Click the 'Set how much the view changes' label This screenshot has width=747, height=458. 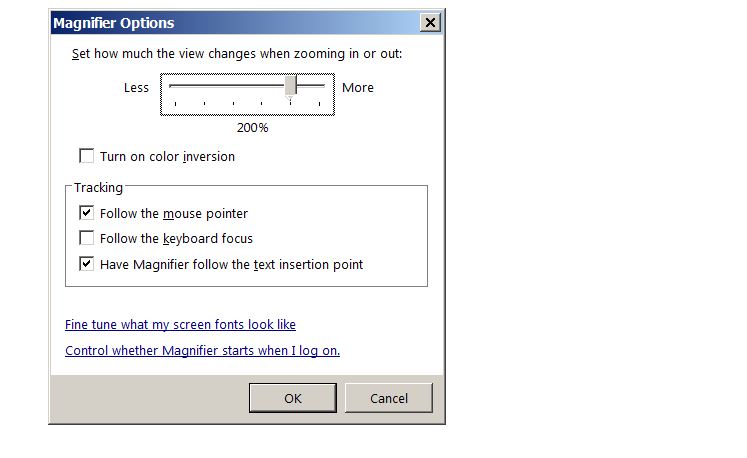(x=237, y=53)
